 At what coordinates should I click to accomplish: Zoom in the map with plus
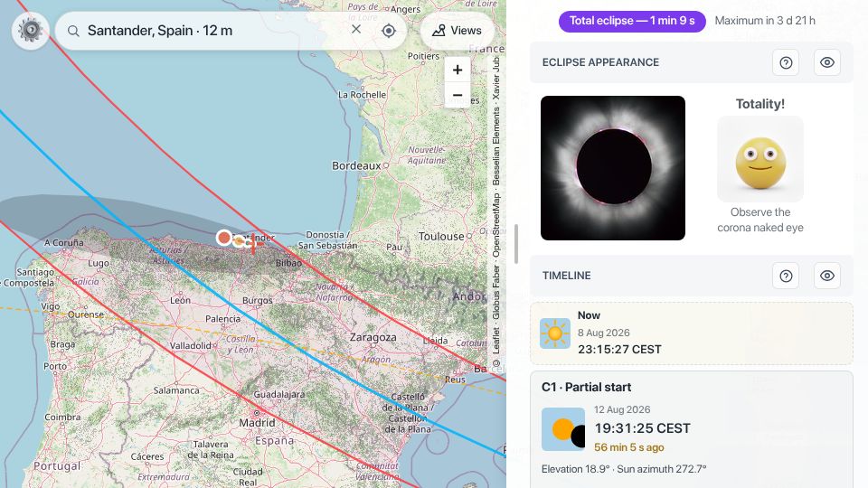point(458,70)
